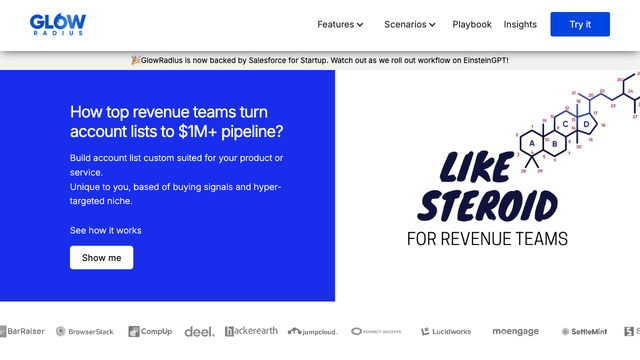Click the party popper emoji in banner
Viewport: 640px width, 360px height.
(136, 60)
